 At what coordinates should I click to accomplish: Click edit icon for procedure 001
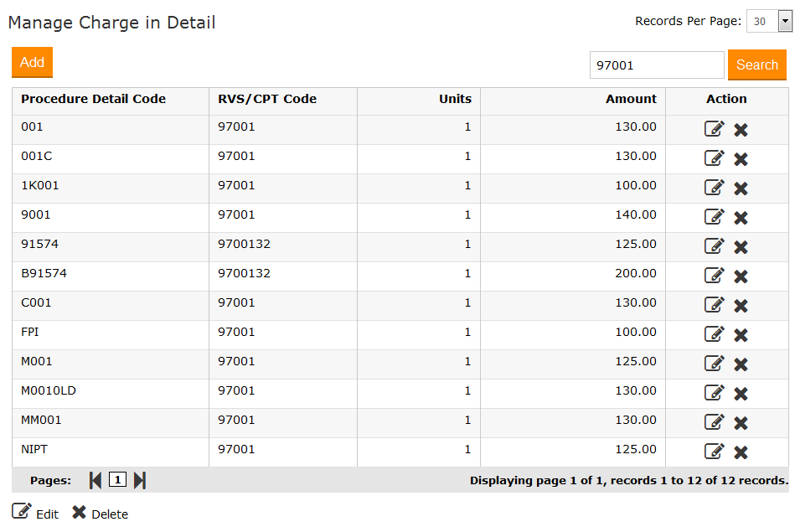(x=714, y=129)
